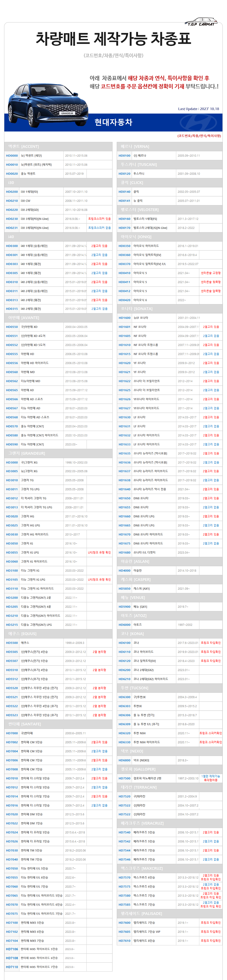Screen dimensions: 227x980
Task: Select code HD0410 아이오닉 5
Action: pos(124,273)
